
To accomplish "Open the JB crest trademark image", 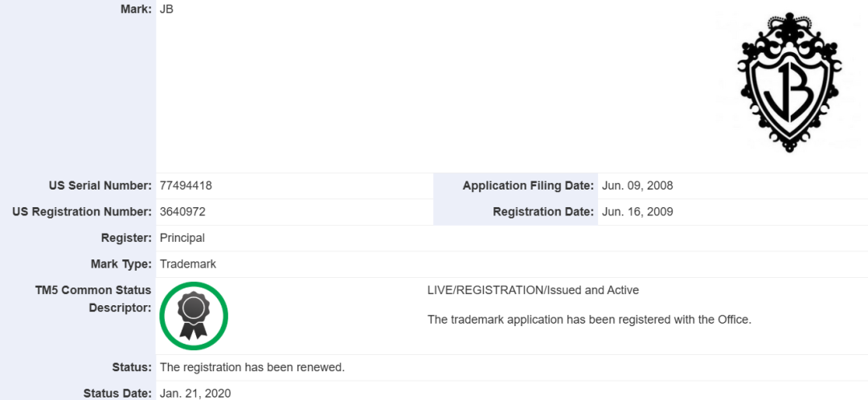I will [x=789, y=81].
